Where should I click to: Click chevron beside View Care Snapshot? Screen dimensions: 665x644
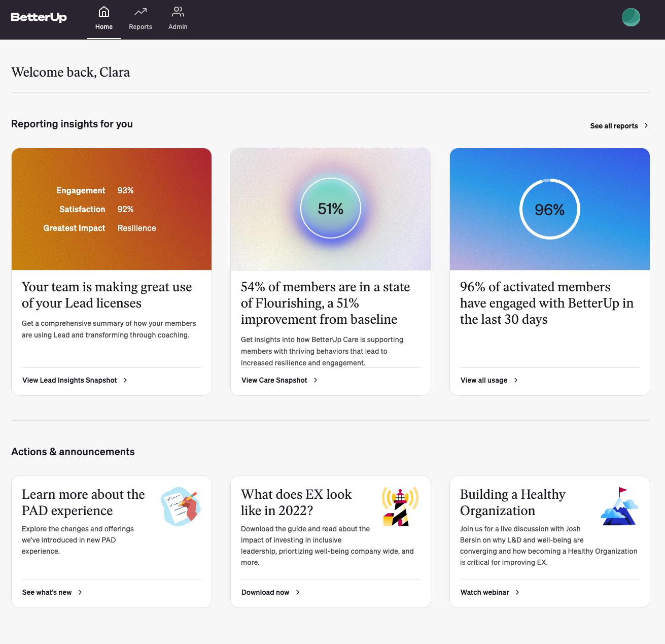(x=316, y=380)
